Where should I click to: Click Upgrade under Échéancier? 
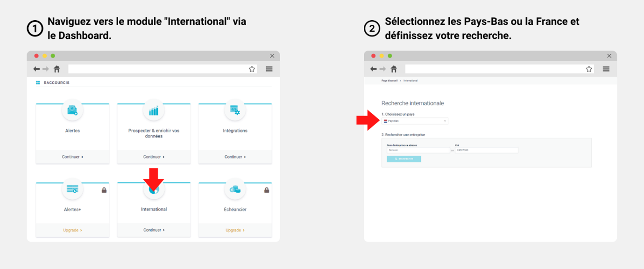[235, 230]
